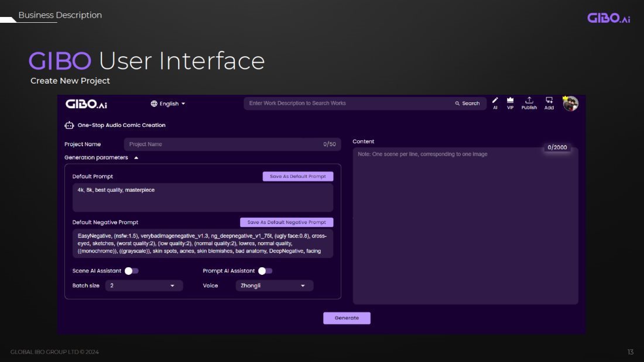Open the user profile avatar

point(570,104)
